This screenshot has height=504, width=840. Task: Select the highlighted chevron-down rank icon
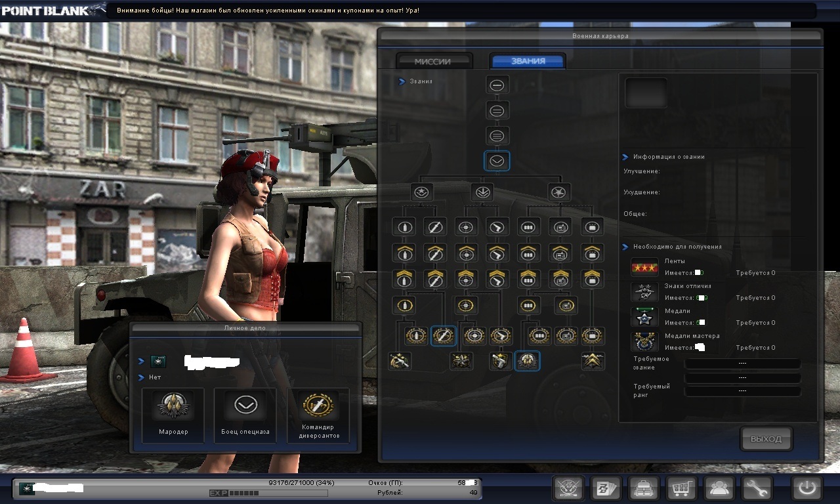point(497,161)
